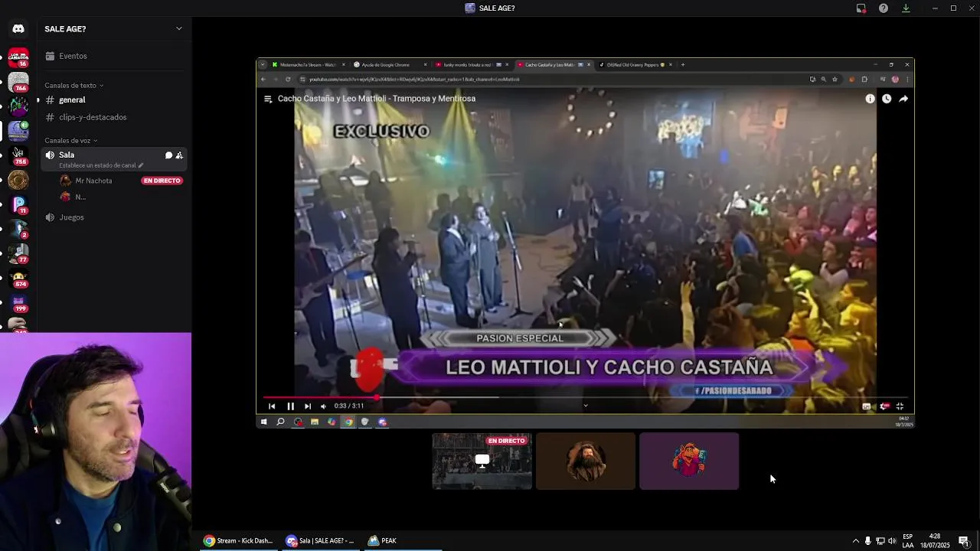Expand SALE AGE? server menu
Viewport: 980px width, 551px height.
(x=179, y=29)
